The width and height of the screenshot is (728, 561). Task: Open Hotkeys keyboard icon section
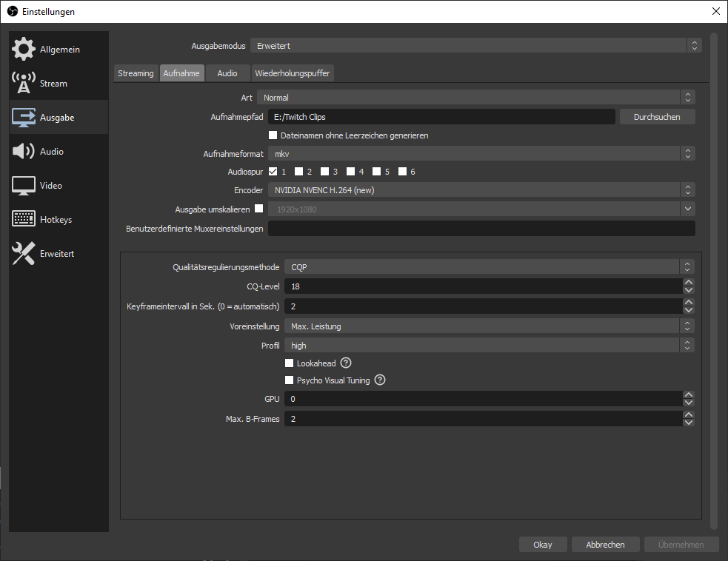click(x=24, y=220)
